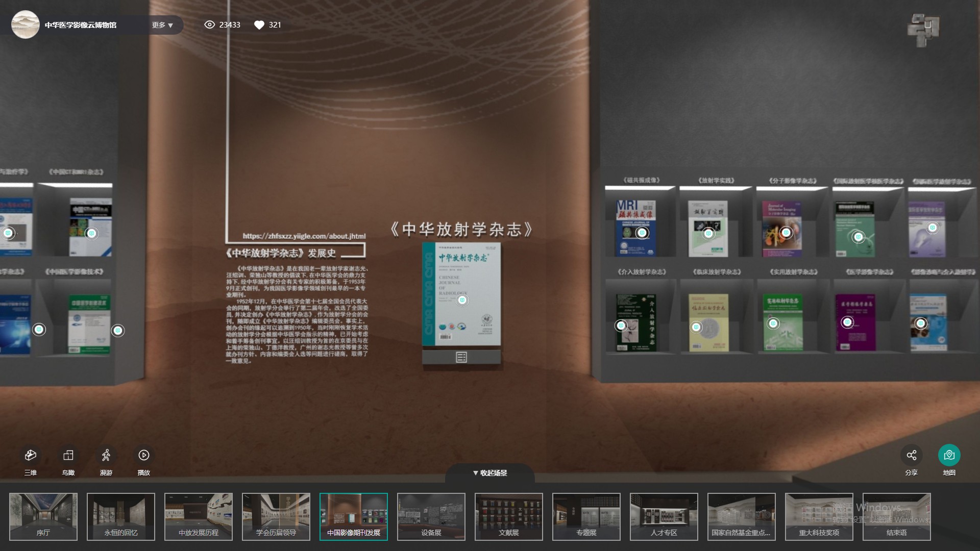Toggle the 地图 map button
This screenshot has height=551, width=980.
point(949,455)
